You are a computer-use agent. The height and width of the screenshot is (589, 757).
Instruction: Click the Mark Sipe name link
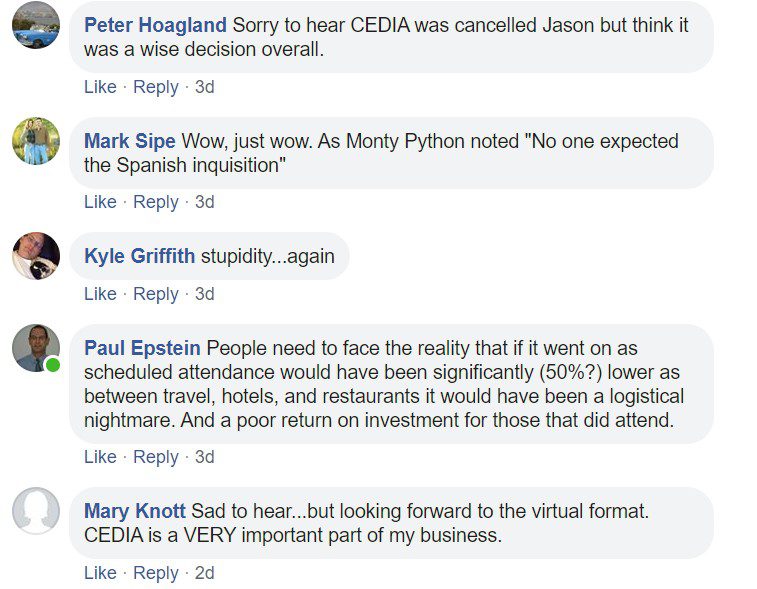tap(129, 141)
